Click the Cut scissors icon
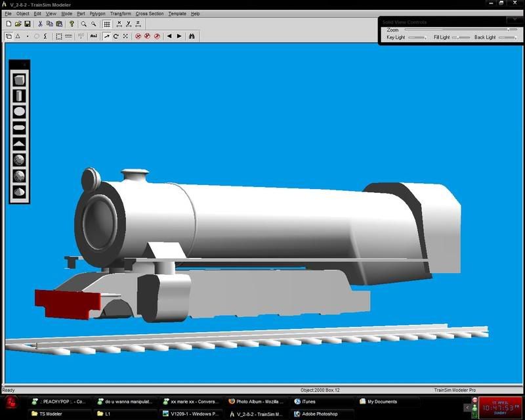The height and width of the screenshot is (420, 525). tap(41, 24)
